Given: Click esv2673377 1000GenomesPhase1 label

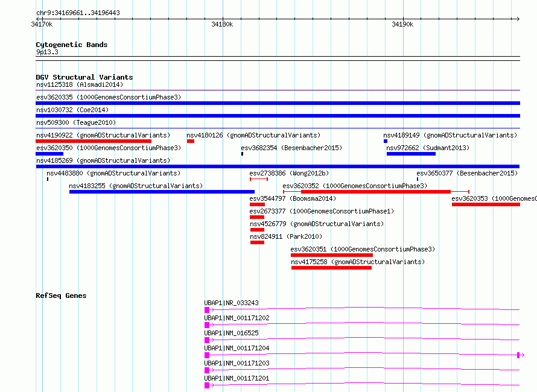Looking at the screenshot, I should click(x=322, y=211).
